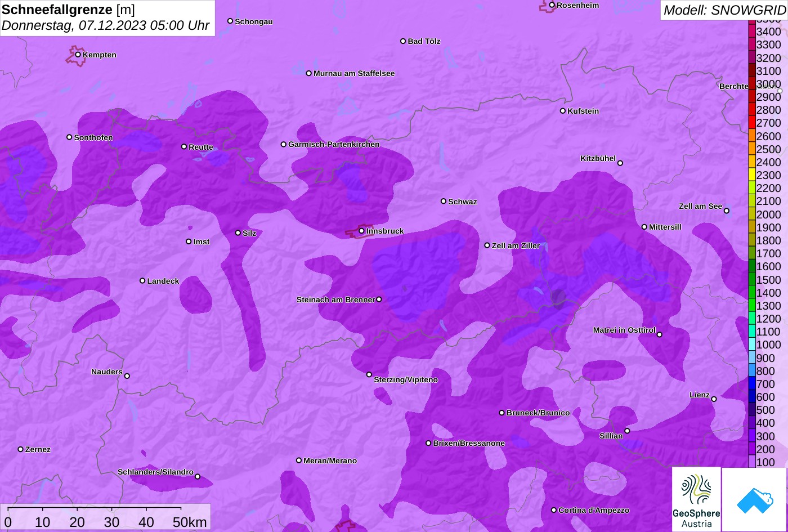The image size is (788, 532).
Task: Click the Schneefallgrenze [m] title text
Action: point(69,10)
